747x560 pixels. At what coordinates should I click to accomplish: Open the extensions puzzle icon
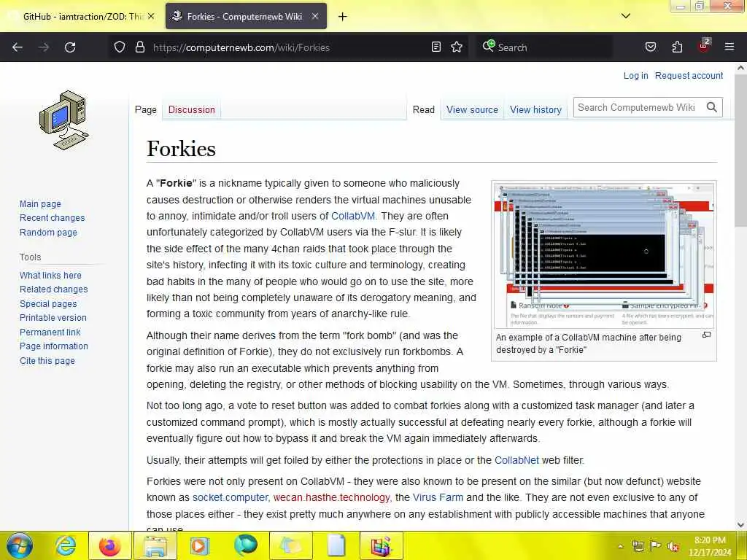point(677,47)
